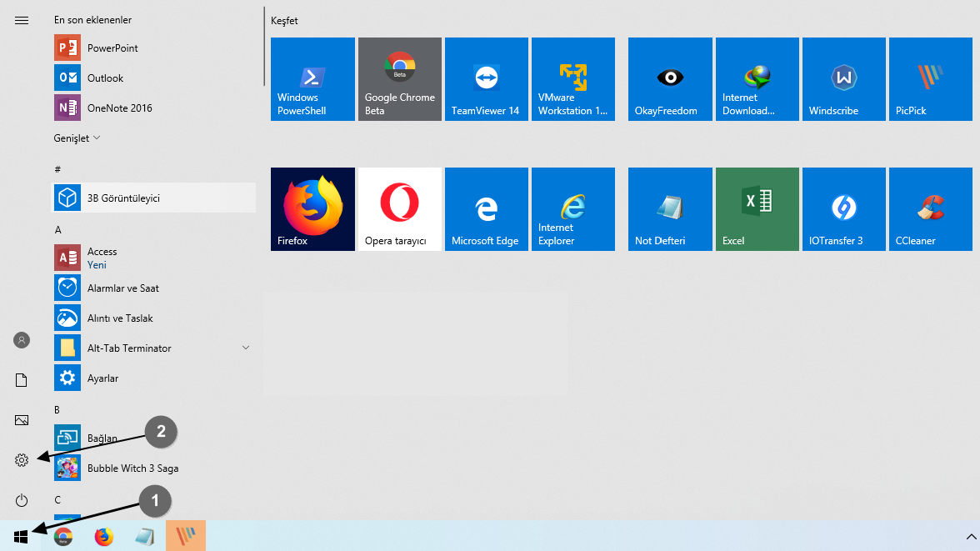Launch Alıntı ve Taslak app
The width and height of the screenshot is (980, 551).
153,318
